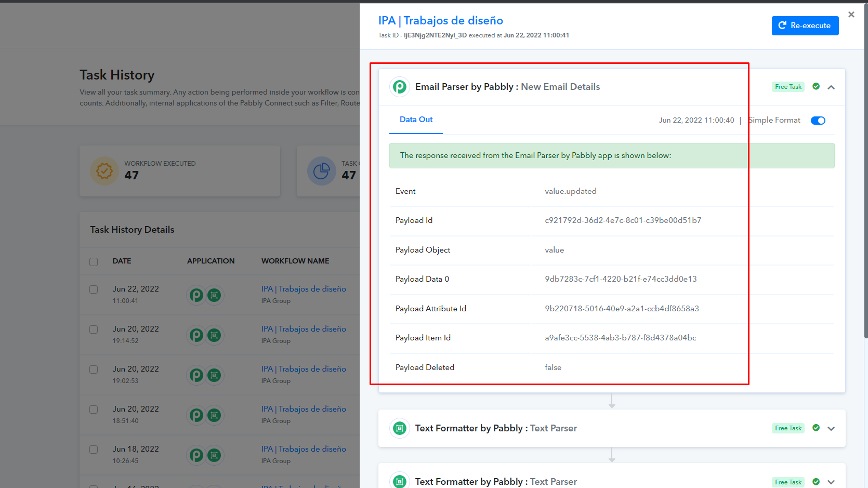Click Pabbly P icon in 18:51:40 row
The height and width of the screenshot is (488, 868).
tap(196, 415)
